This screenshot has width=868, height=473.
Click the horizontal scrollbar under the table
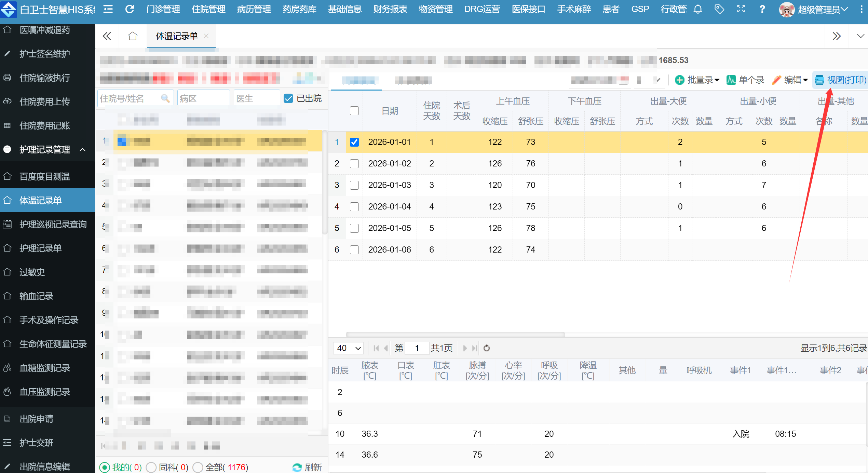pos(455,335)
